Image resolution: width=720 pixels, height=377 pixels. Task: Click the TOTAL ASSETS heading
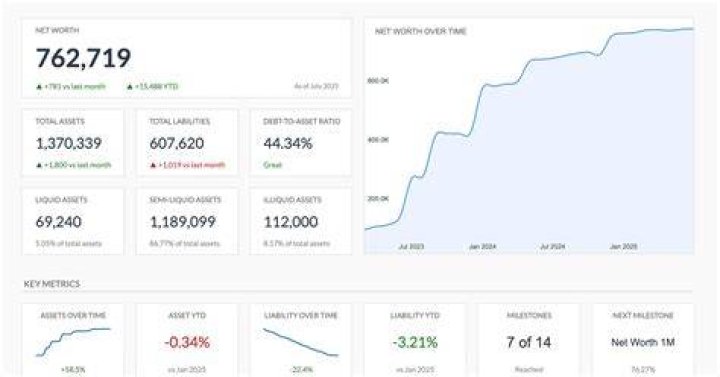pyautogui.click(x=60, y=121)
